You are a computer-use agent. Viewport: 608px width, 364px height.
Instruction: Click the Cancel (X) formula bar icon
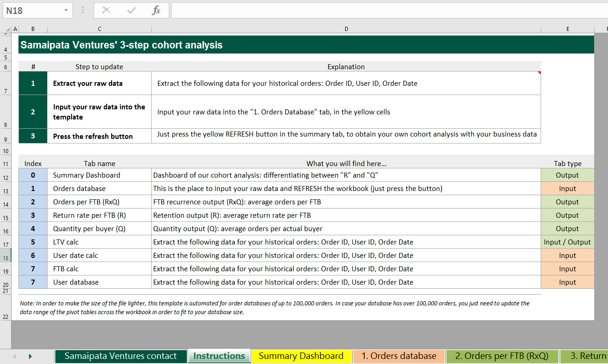(106, 10)
